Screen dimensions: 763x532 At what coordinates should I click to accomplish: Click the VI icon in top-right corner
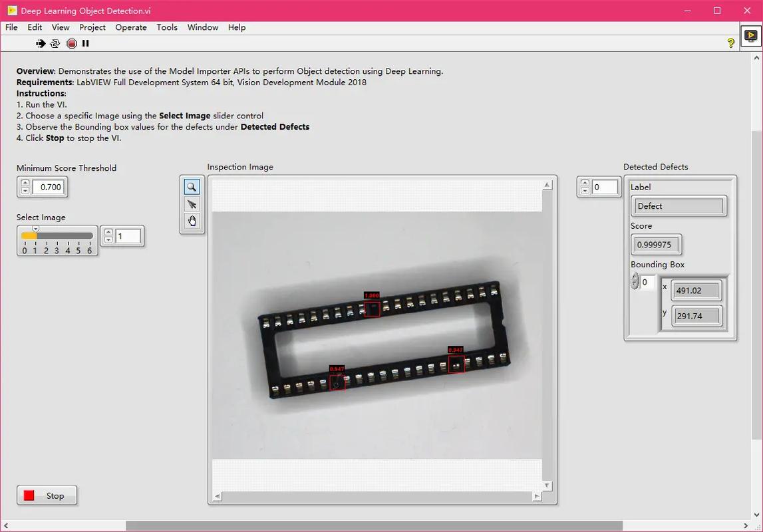tap(750, 36)
